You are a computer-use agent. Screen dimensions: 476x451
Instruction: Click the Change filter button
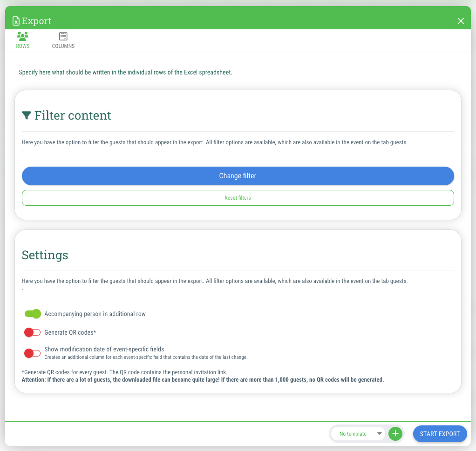(x=238, y=176)
